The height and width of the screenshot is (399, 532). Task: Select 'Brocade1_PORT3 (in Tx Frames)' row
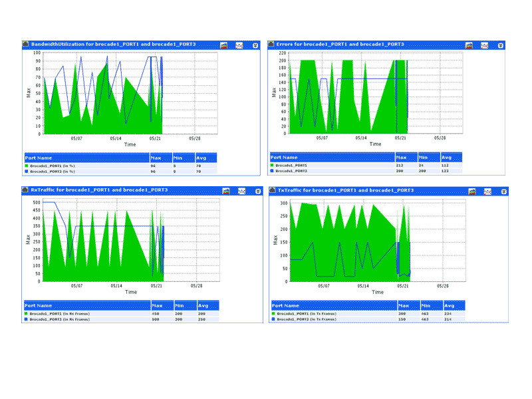tap(368, 319)
